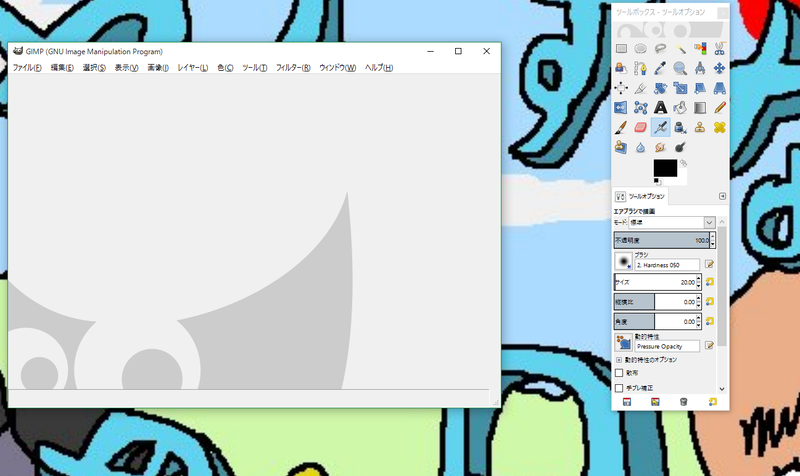Screen dimensions: 800x476
Task: Select the Text tool
Action: tap(660, 108)
